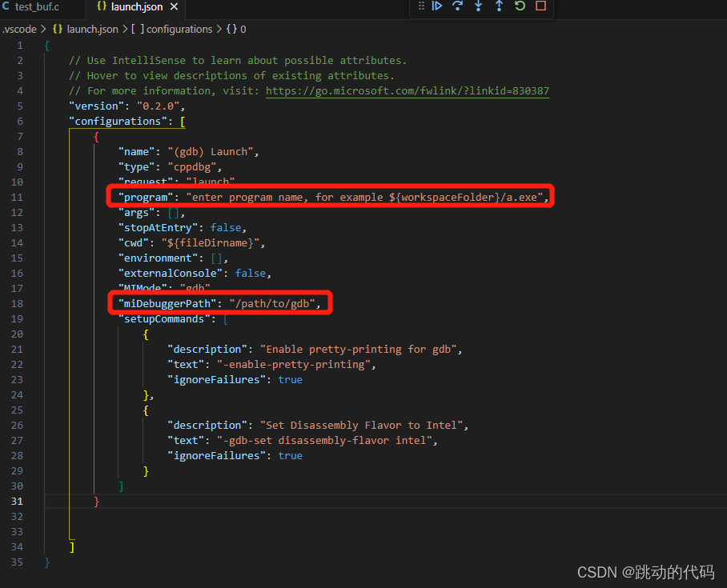Image resolution: width=727 pixels, height=588 pixels.
Task: Open the go.microsoft.com fwlink URL
Action: coord(407,91)
